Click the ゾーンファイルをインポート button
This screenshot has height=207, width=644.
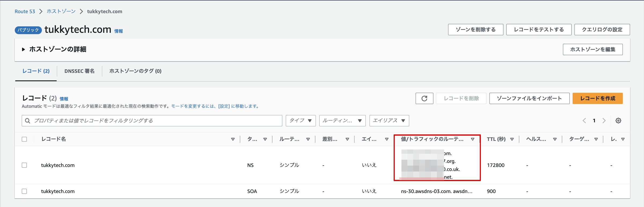[529, 98]
